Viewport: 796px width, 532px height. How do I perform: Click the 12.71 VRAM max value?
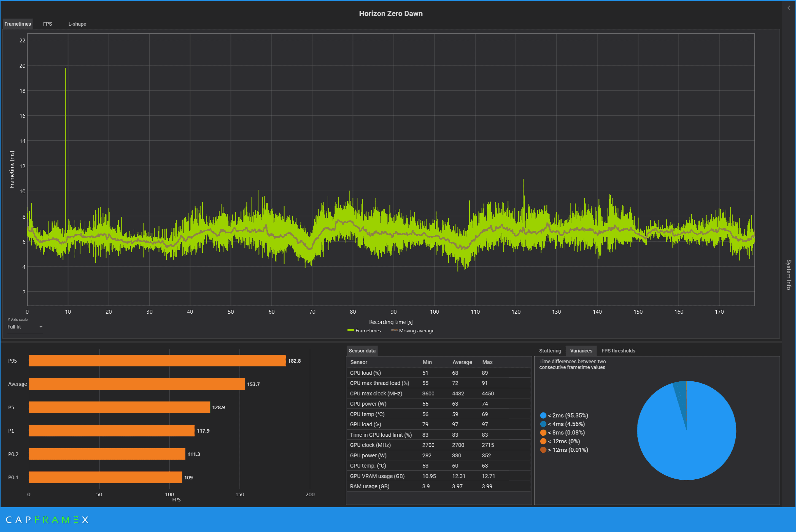489,476
